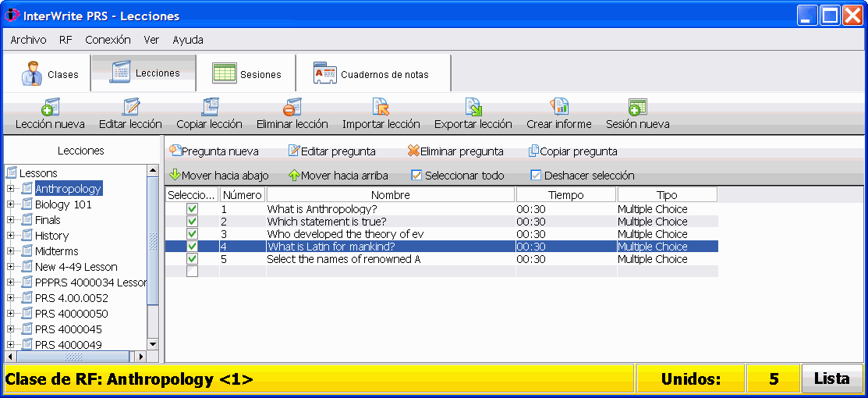The image size is (868, 398).
Task: Click the Biology 101 lesson icon
Action: [x=27, y=204]
